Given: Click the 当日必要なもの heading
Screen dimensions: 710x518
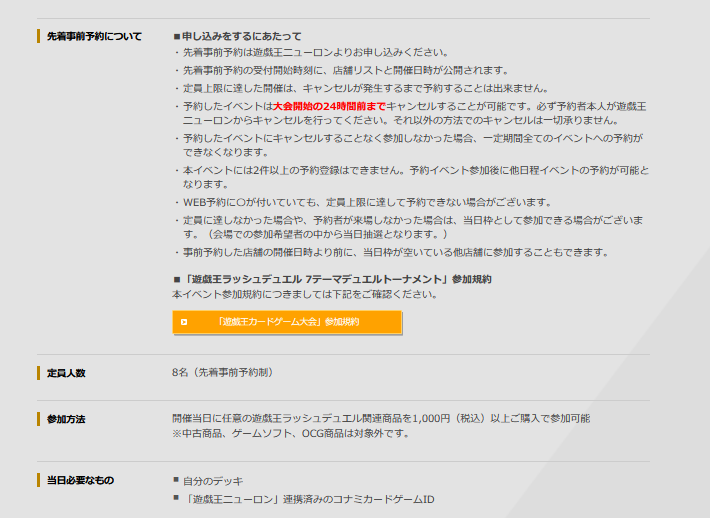Looking at the screenshot, I should [x=81, y=480].
